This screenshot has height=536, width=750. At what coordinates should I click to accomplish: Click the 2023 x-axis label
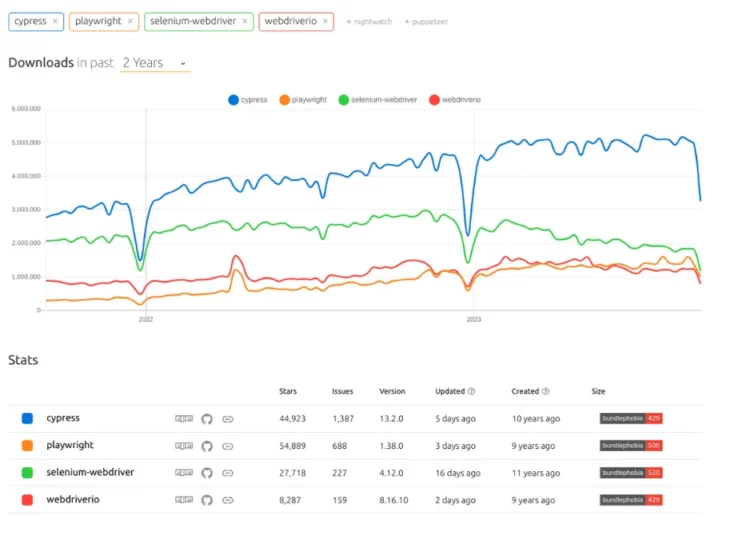click(x=474, y=319)
